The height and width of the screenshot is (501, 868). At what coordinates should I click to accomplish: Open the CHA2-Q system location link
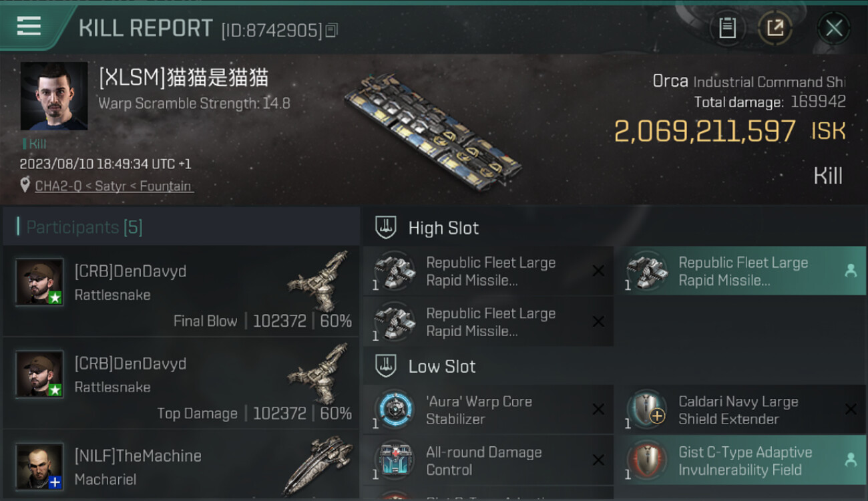(114, 186)
